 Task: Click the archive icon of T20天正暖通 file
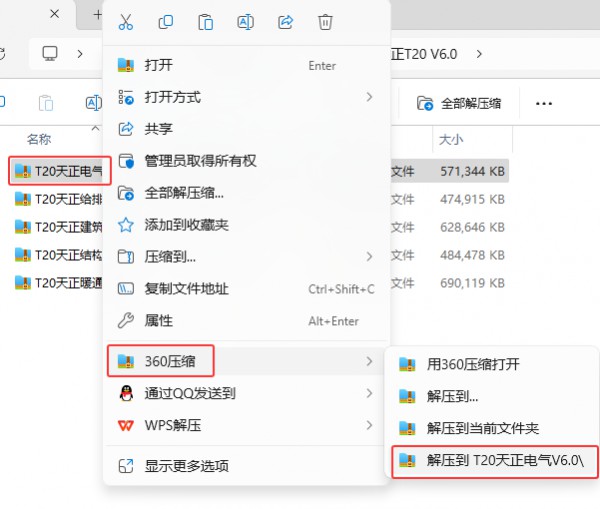click(x=23, y=282)
